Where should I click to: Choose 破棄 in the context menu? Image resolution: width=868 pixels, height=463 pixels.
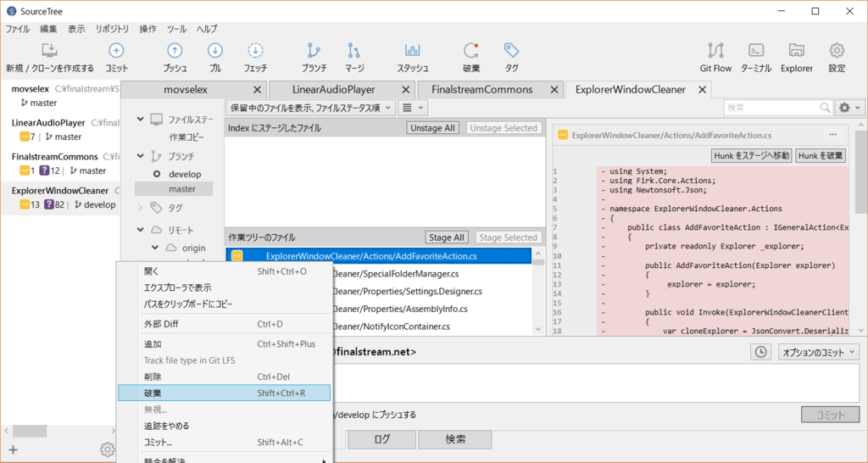(x=224, y=393)
